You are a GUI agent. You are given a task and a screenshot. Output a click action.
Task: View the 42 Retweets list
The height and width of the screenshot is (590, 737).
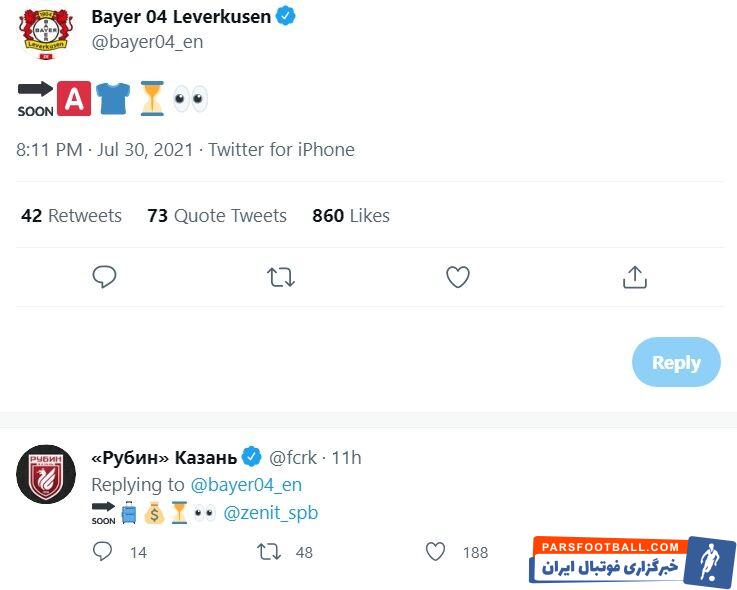[71, 216]
